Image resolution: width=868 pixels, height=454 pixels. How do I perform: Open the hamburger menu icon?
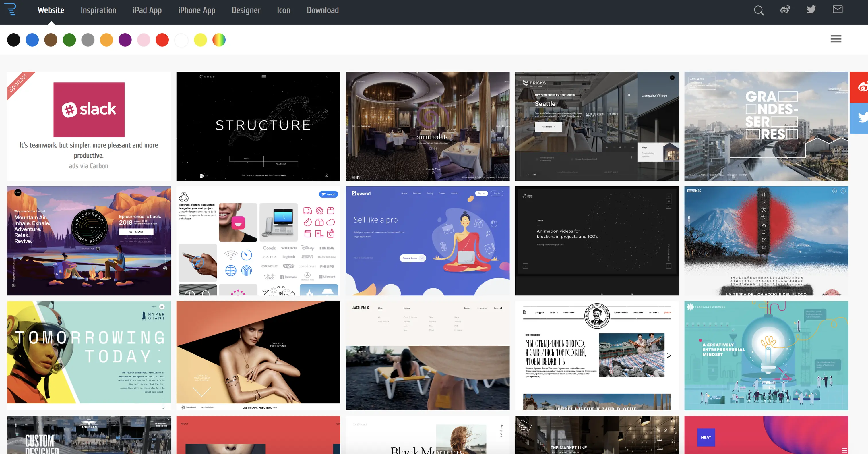[836, 39]
